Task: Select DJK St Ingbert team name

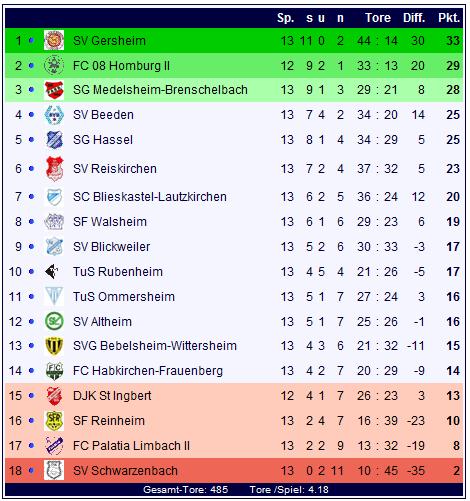Action: coord(112,396)
